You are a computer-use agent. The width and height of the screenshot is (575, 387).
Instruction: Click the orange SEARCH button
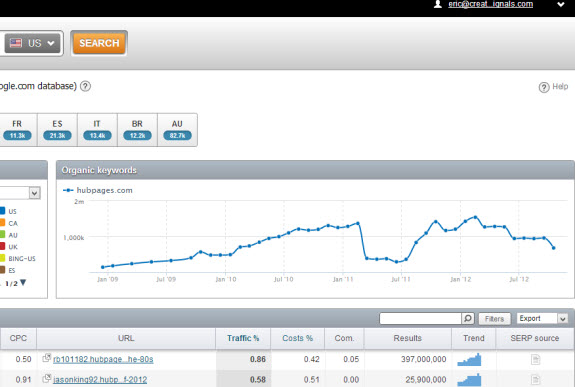coord(99,43)
